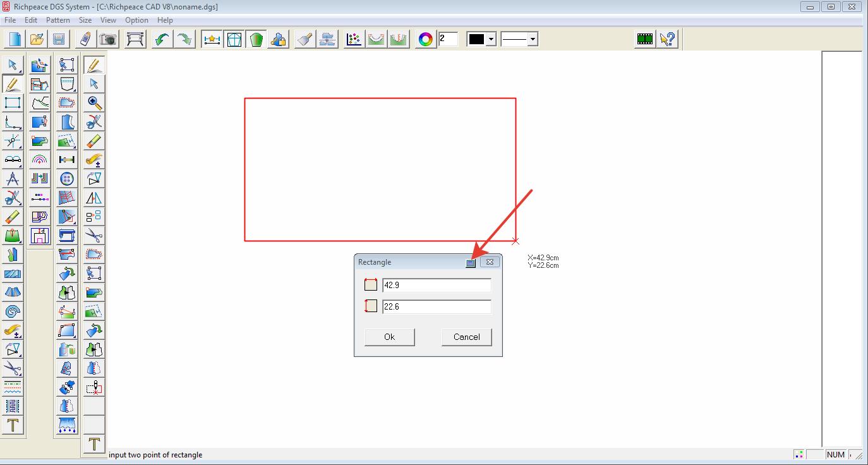Select the crossing lines intersection tool

pyautogui.click(x=13, y=140)
